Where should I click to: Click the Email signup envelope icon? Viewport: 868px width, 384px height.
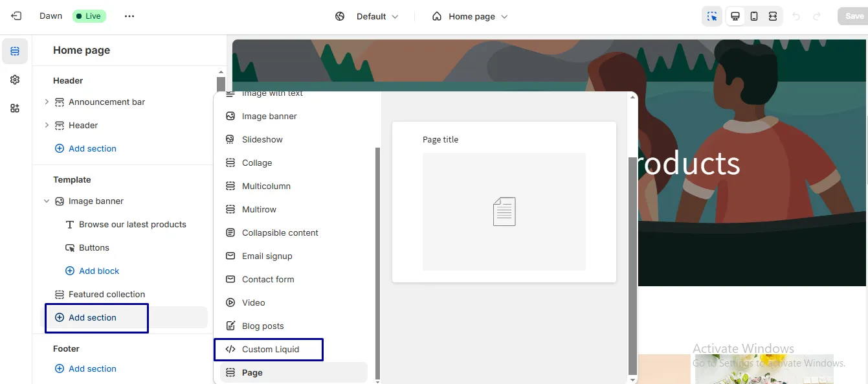[230, 256]
